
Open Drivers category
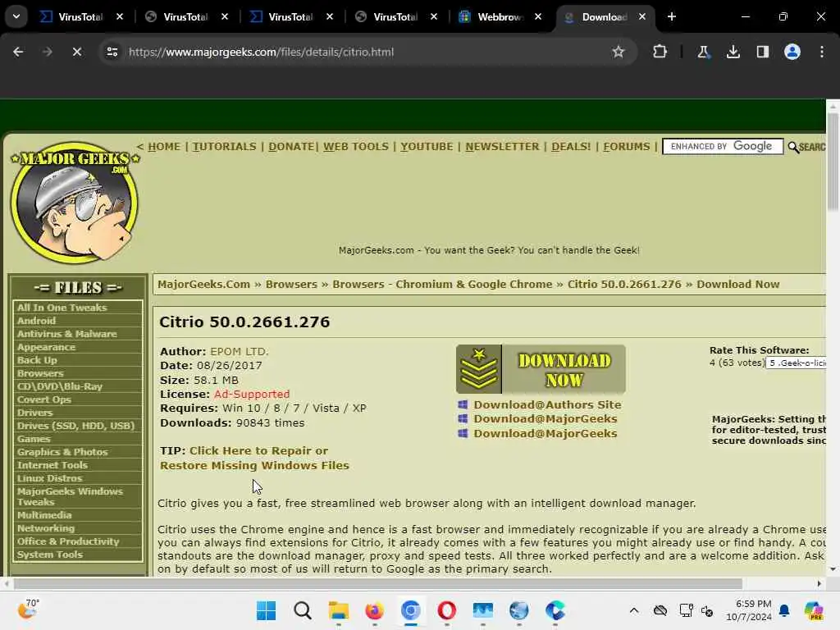(34, 413)
